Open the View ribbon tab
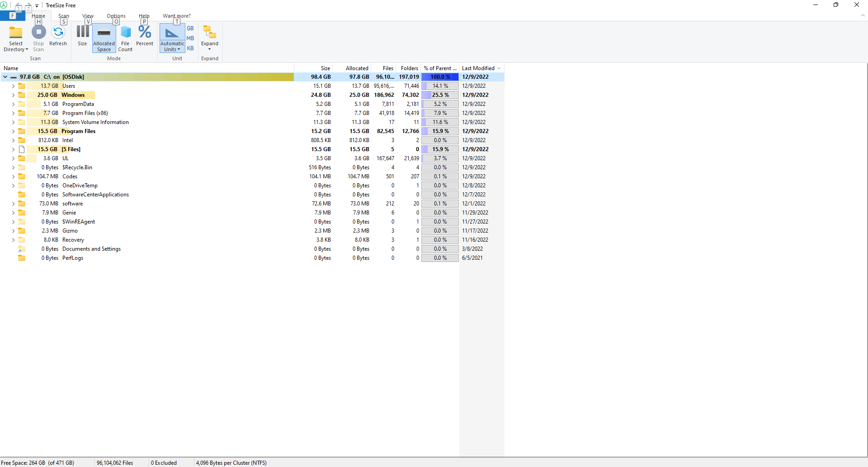The image size is (868, 467). [88, 16]
